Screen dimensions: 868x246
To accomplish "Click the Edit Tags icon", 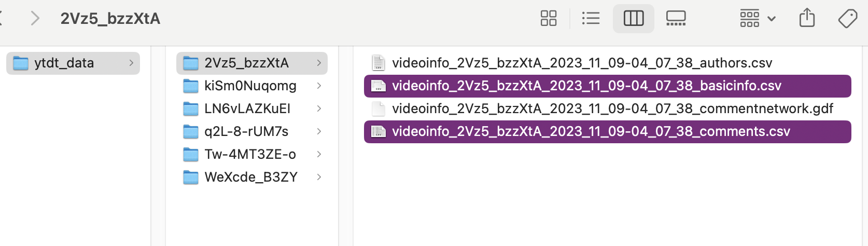I will click(x=847, y=19).
